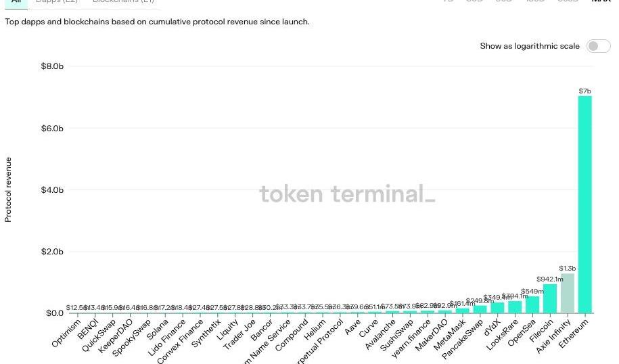
Task: Click the Filecoin bar in chart
Action: [x=550, y=298]
